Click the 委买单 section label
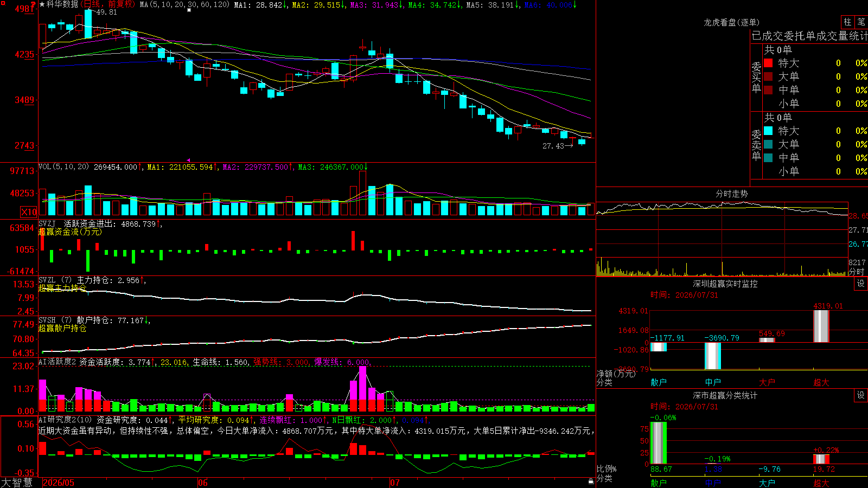The width and height of the screenshot is (868, 488). (756, 77)
